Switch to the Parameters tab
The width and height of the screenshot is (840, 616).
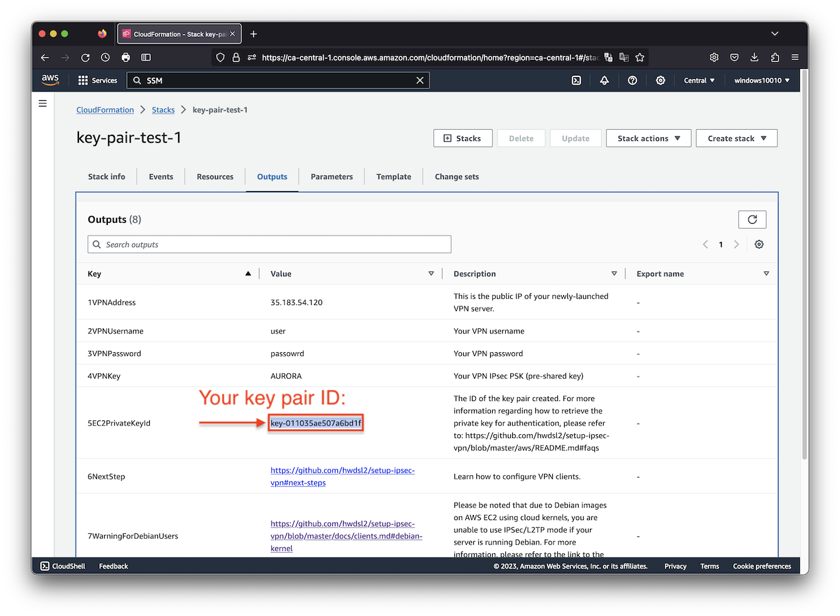coord(332,177)
